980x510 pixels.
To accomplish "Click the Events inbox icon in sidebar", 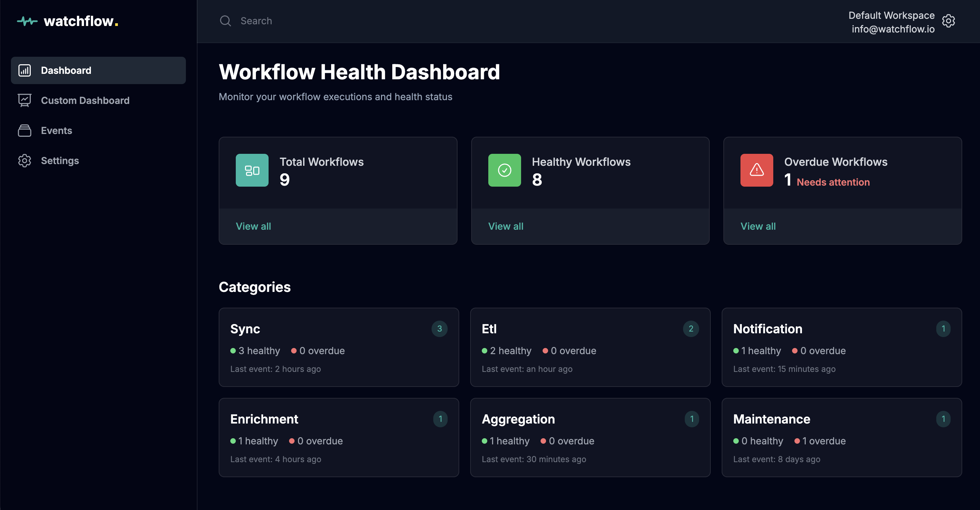I will pos(24,130).
